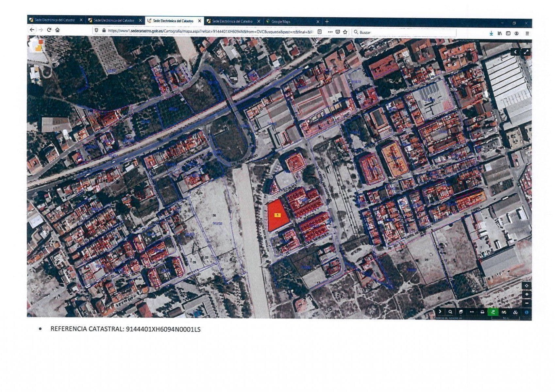This screenshot has height=392, width=555.
Task: Print the cadastral map
Action: (x=482, y=312)
